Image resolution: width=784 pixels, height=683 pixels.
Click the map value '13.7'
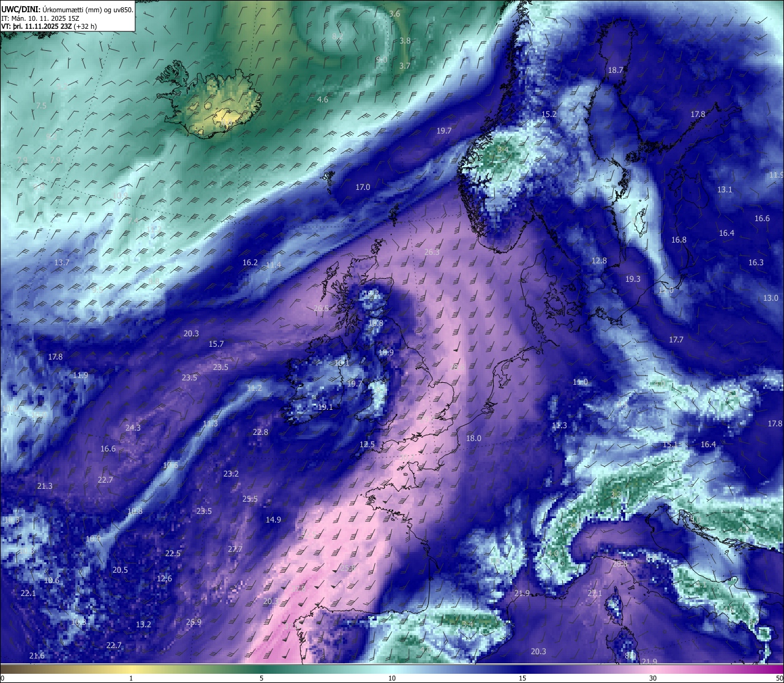pyautogui.click(x=62, y=262)
